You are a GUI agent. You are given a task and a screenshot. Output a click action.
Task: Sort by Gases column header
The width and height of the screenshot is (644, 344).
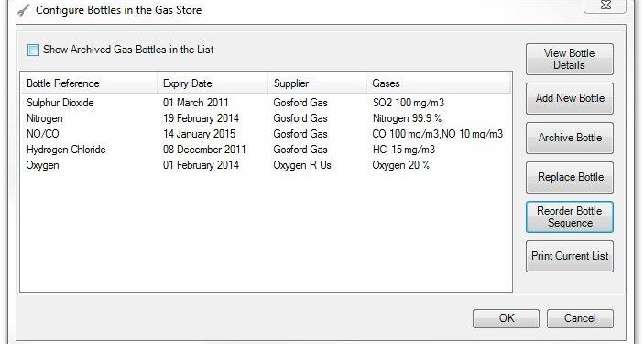coord(438,83)
